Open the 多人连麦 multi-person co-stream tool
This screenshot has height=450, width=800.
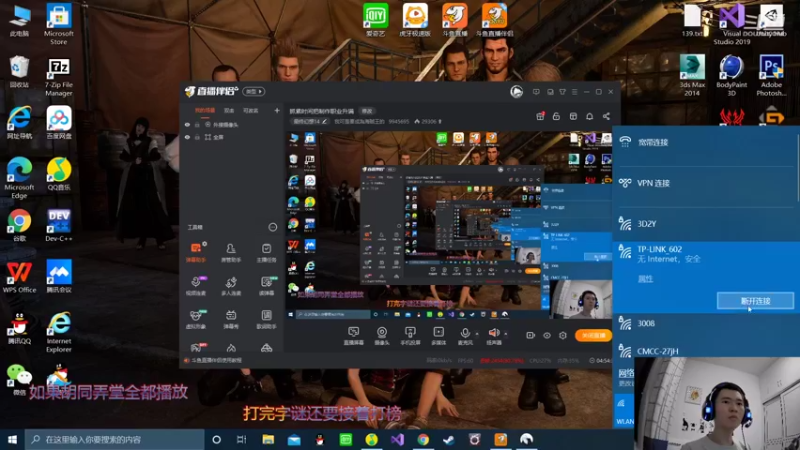pyautogui.click(x=231, y=285)
